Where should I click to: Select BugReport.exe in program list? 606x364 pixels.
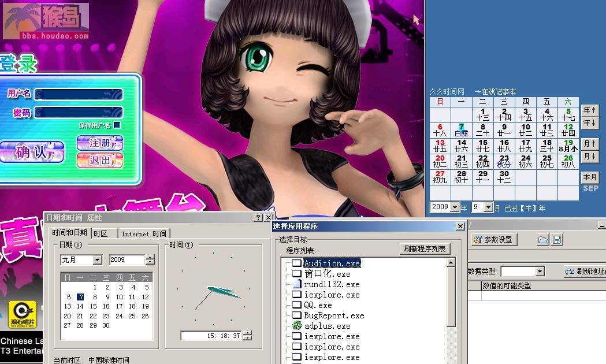pos(334,315)
